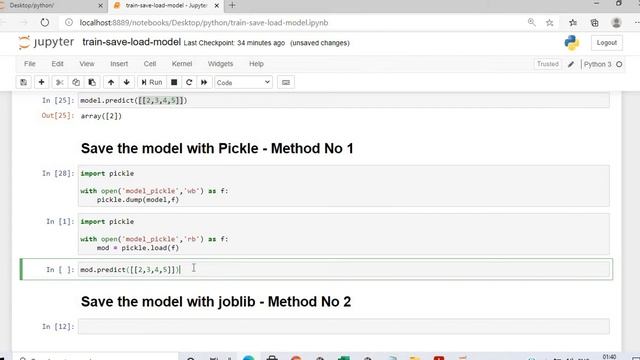
Task: Click the empty code cell In [12]
Action: coord(344,327)
